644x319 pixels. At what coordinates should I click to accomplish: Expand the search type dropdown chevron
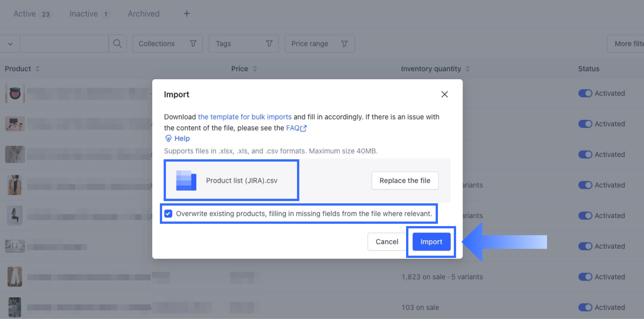point(10,44)
